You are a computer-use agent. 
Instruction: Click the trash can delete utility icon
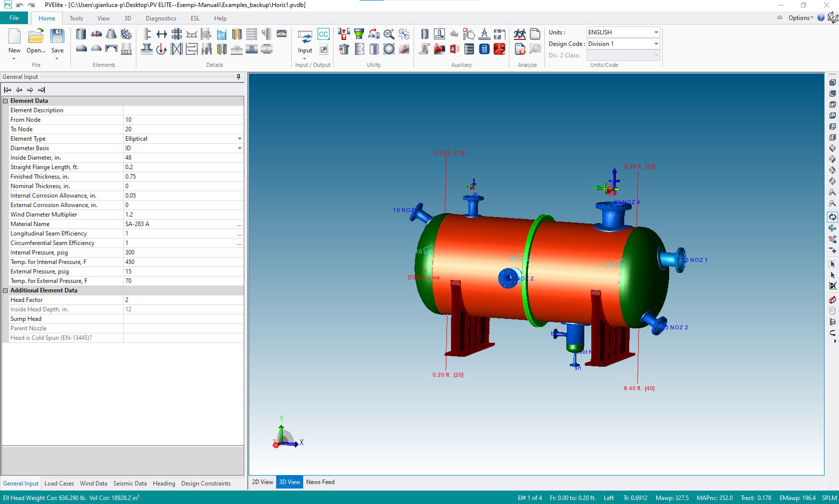click(344, 49)
